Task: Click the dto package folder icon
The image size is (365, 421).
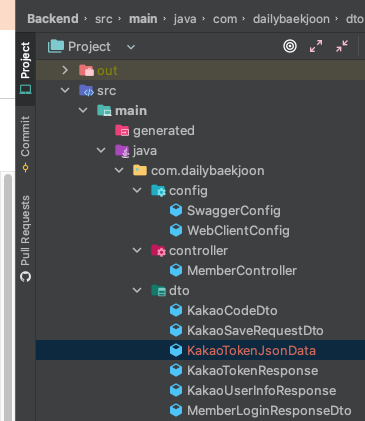Action: tap(158, 290)
